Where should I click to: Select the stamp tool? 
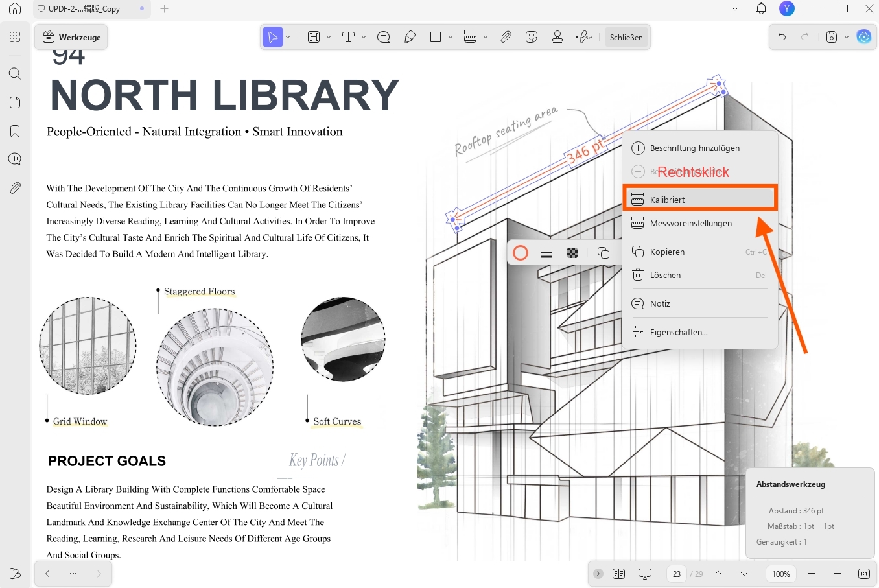tap(557, 37)
